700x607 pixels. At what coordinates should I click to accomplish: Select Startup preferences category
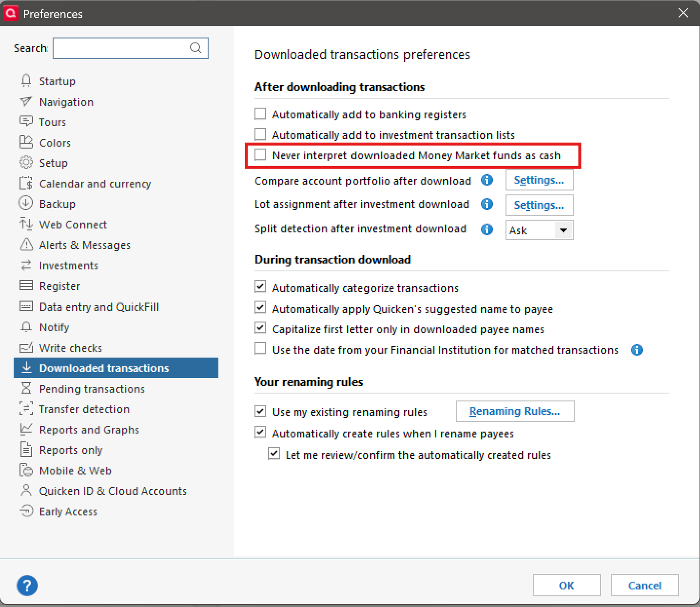pos(116,81)
